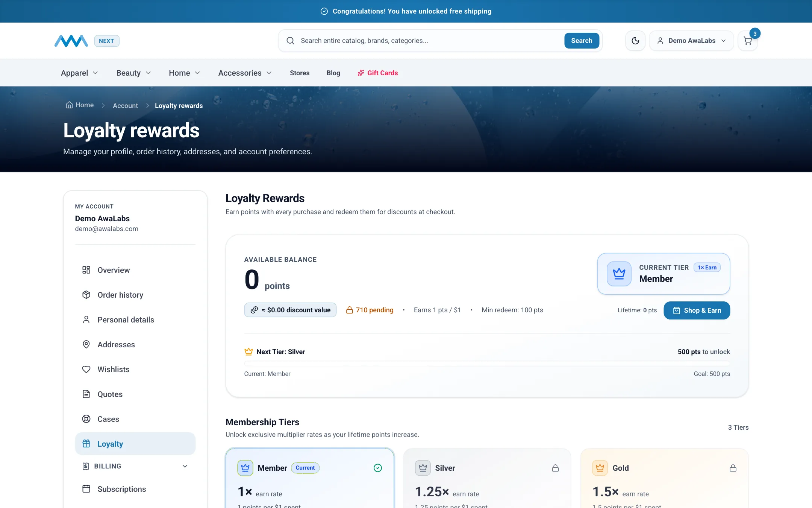Click the Personal details person icon
This screenshot has height=508, width=812.
[86, 319]
